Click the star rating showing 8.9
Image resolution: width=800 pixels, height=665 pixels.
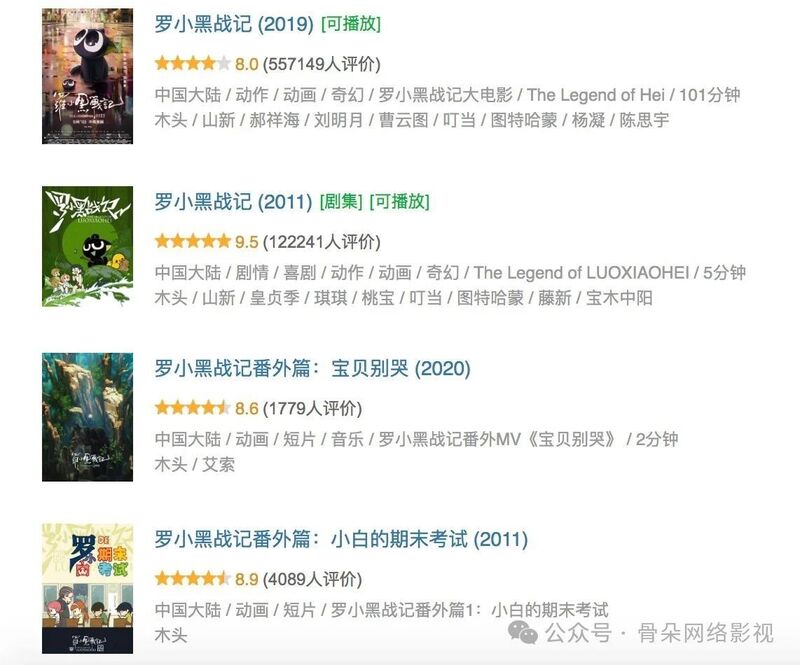point(193,579)
